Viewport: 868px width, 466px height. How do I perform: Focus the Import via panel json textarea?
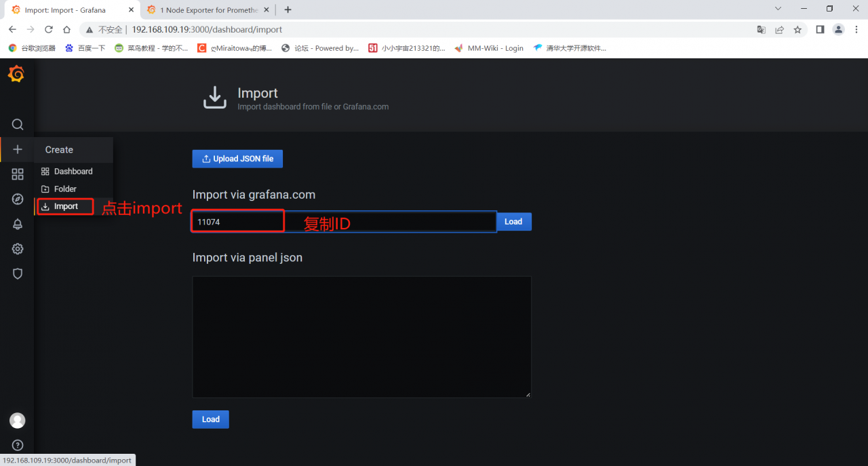coord(362,337)
